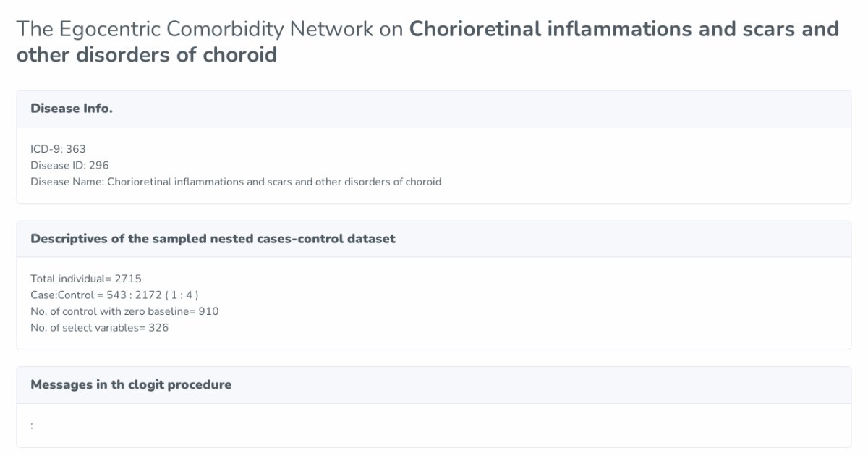Click the "Descriptives of the sampled nested cases-control dataset" header
The image size is (868, 456).
click(213, 239)
